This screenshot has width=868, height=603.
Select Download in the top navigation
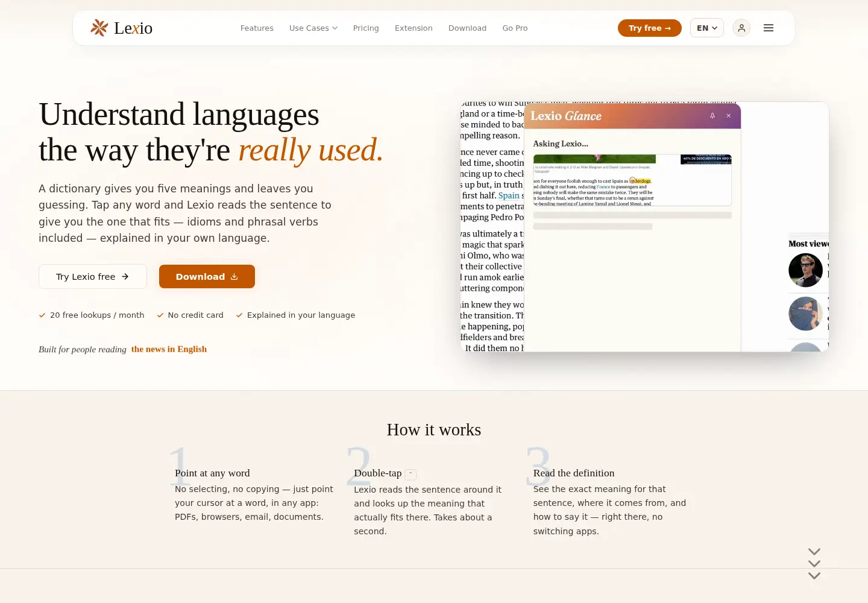[x=467, y=28]
